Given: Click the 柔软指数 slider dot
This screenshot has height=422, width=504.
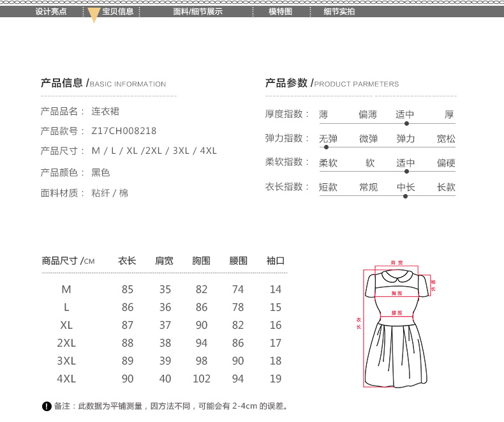Looking at the screenshot, I should [406, 172].
